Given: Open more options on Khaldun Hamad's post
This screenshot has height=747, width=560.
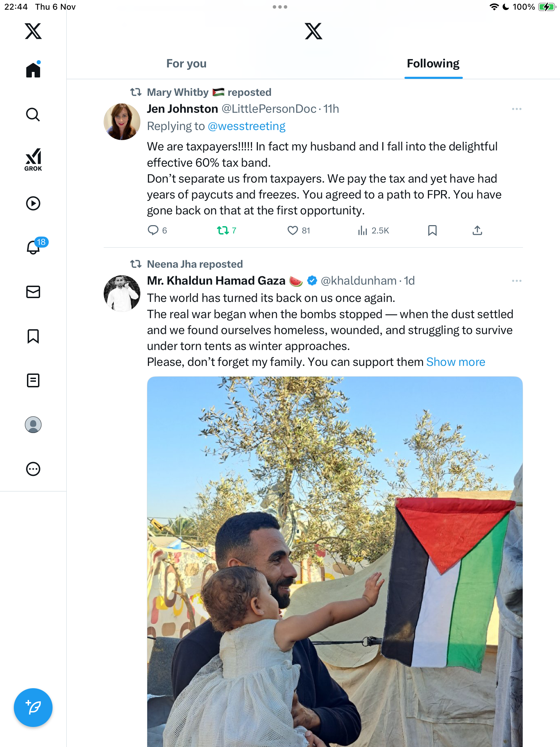Looking at the screenshot, I should coord(516,281).
